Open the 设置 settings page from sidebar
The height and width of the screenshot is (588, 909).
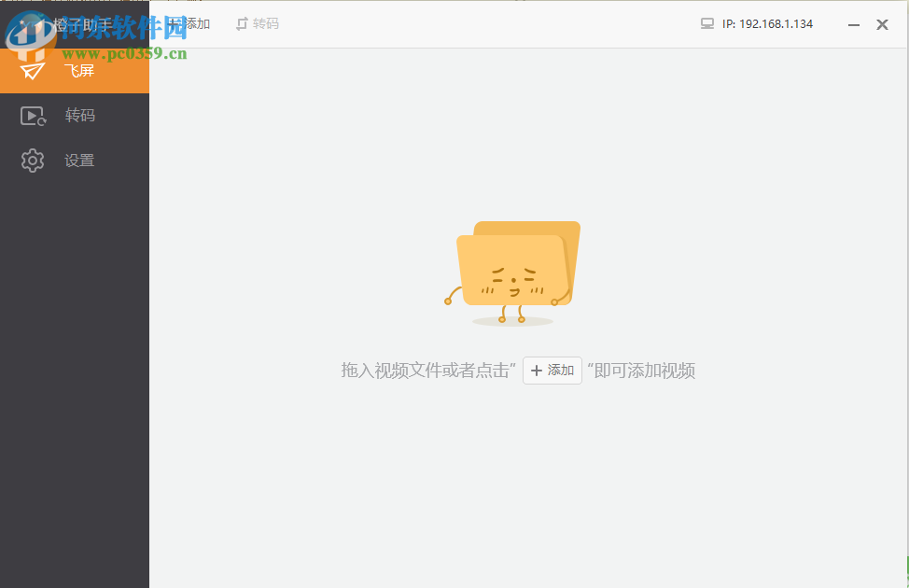79,160
